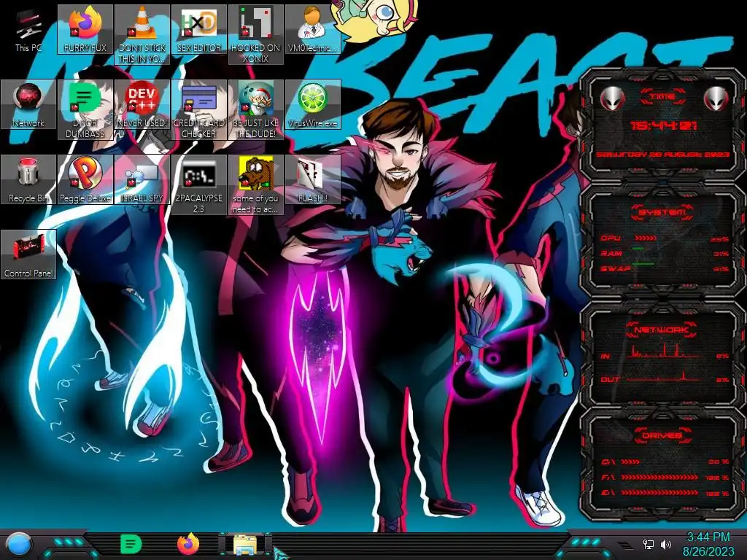This screenshot has height=560, width=747.
Task: Open the green chat app on the taskbar
Action: (x=131, y=544)
